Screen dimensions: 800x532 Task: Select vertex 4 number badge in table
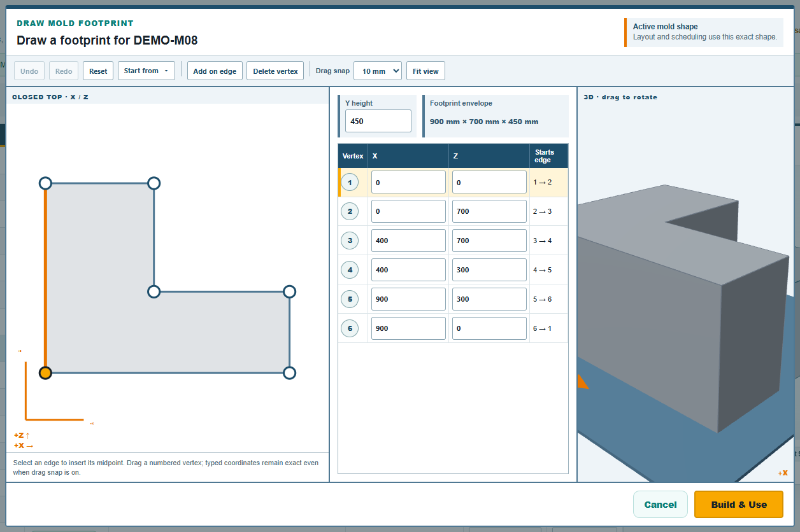[350, 270]
